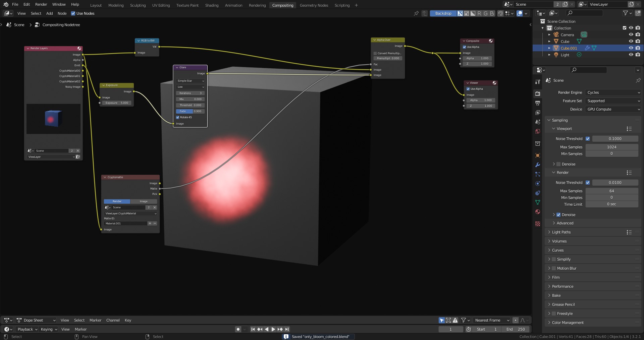Enable the Viewport Denoise checkbox
Screen dimensions: 644x340
(558, 164)
